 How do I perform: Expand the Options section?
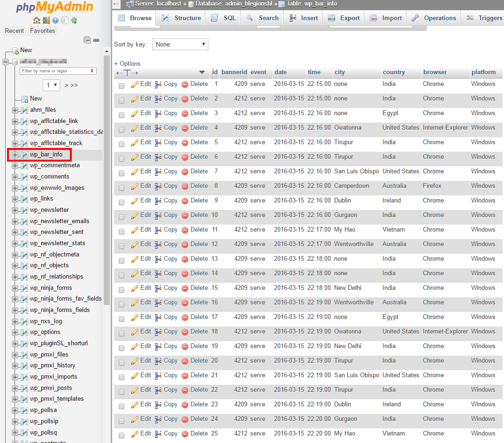[127, 63]
